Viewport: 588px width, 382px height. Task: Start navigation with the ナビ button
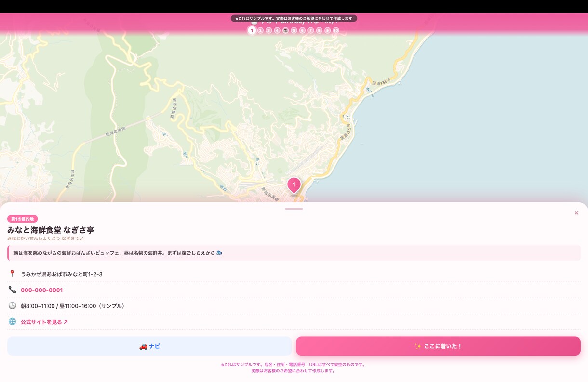[x=149, y=346]
